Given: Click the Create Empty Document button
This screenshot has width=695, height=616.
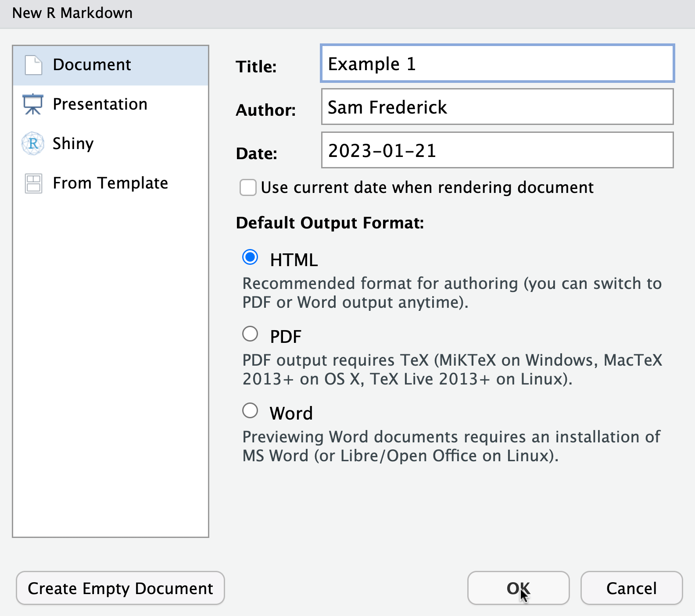Looking at the screenshot, I should (120, 588).
